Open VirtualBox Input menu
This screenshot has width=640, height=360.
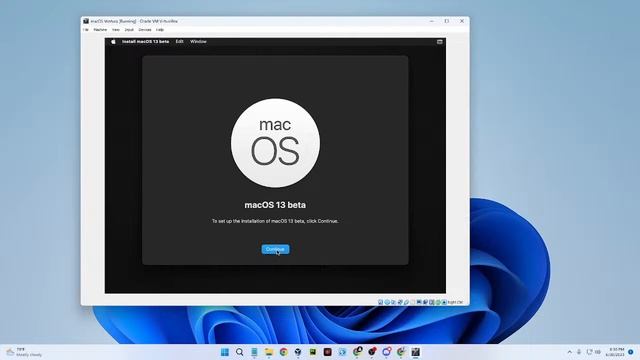129,30
